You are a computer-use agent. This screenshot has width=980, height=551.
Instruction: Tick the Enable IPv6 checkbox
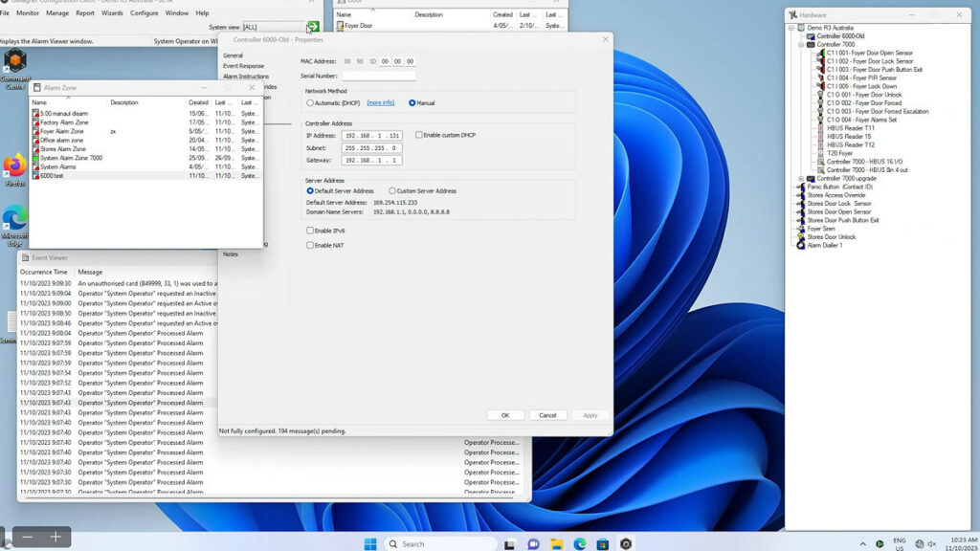point(310,231)
